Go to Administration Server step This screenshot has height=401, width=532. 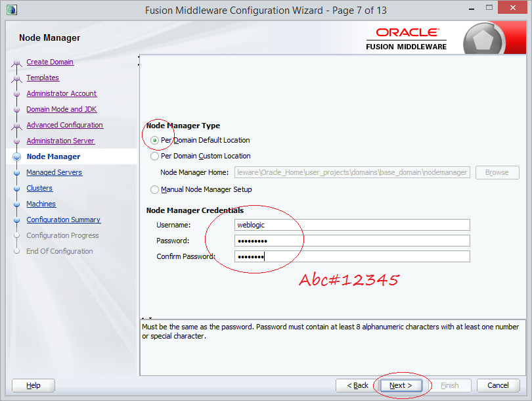pyautogui.click(x=60, y=141)
